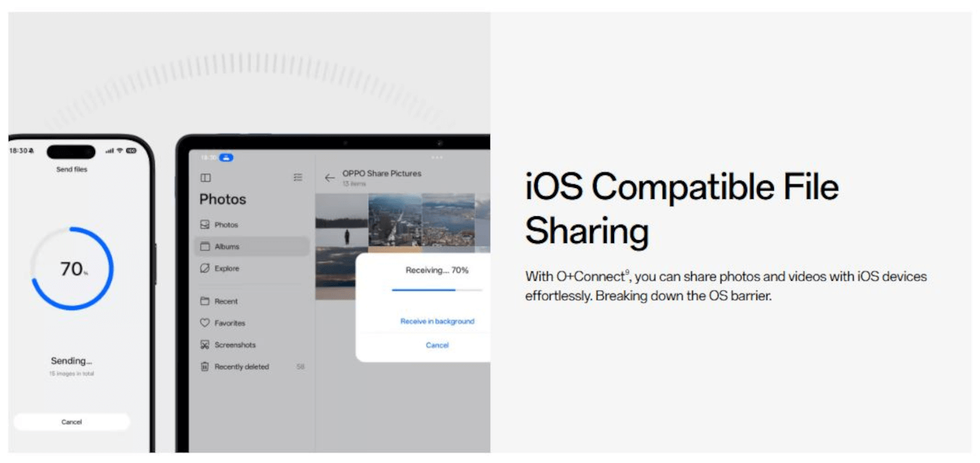980x463 pixels.
Task: Tap the back arrow beside OPPO Share Pictures
Action: tap(330, 178)
